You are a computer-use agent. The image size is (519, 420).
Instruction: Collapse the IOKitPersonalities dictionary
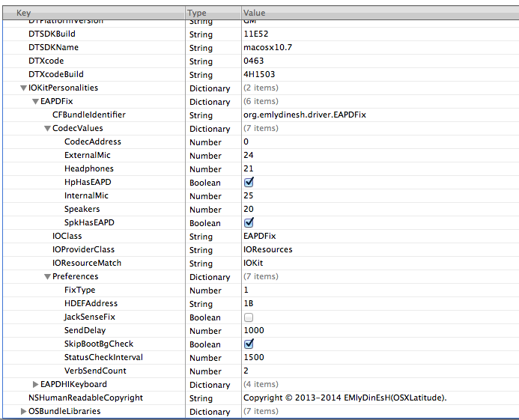[23, 88]
